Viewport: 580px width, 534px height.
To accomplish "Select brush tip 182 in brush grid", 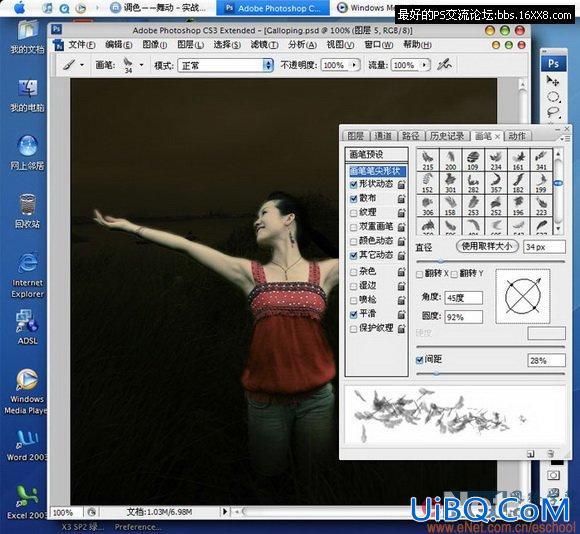I will click(518, 183).
